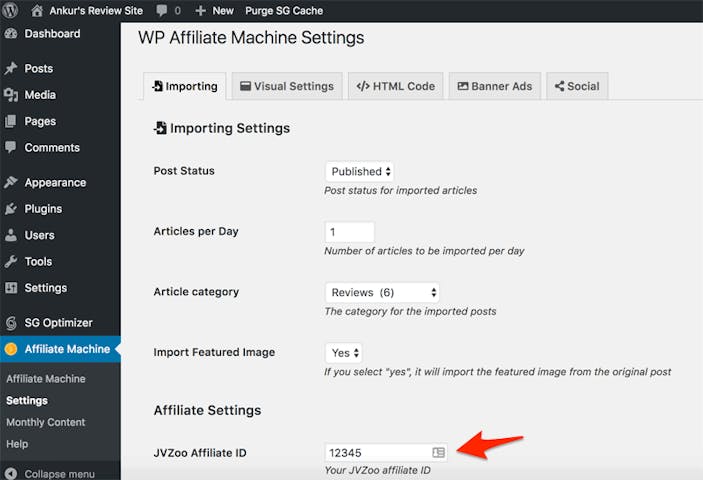Click the WordPress logo in admin bar

tap(11, 10)
